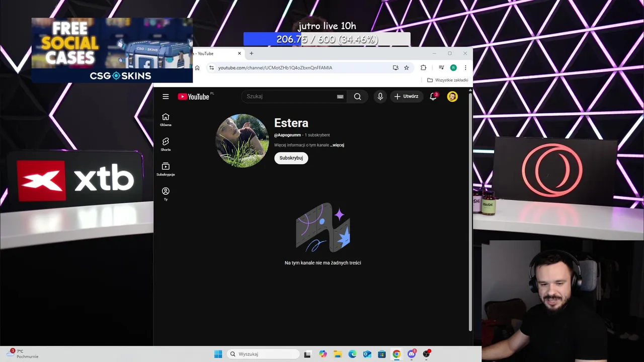Launch Microsoft Edge from the taskbar
644x362 pixels.
353,354
